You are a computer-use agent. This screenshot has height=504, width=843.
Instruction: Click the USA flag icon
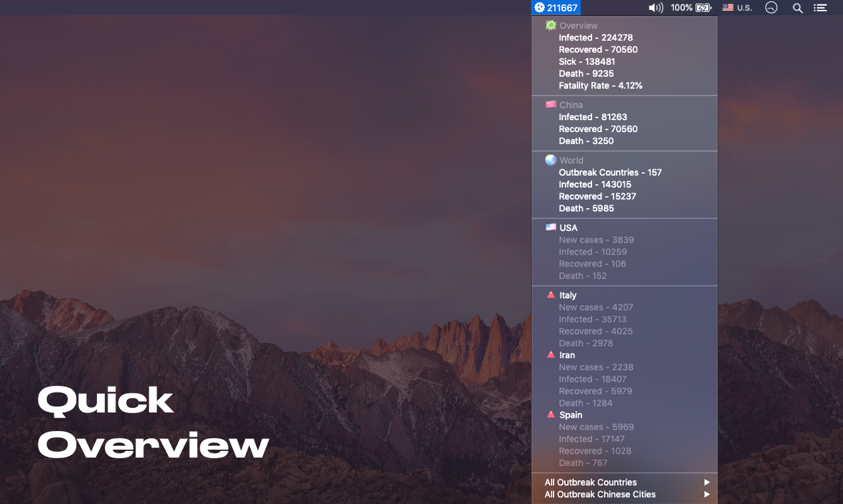(x=551, y=227)
